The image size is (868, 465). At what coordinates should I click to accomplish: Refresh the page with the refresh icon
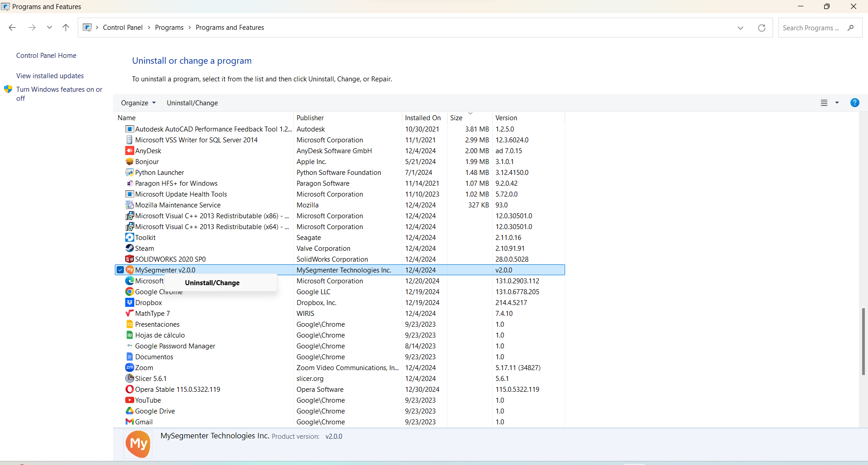click(762, 28)
